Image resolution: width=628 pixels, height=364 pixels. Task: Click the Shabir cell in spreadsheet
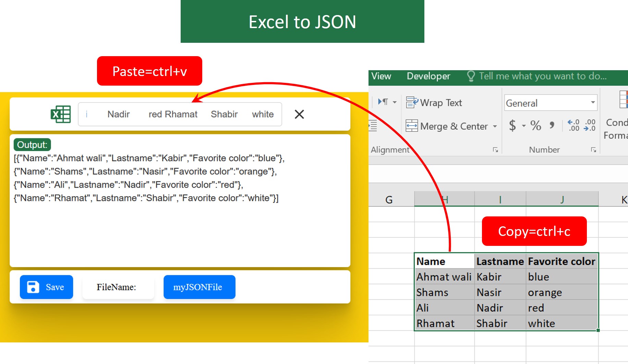500,323
